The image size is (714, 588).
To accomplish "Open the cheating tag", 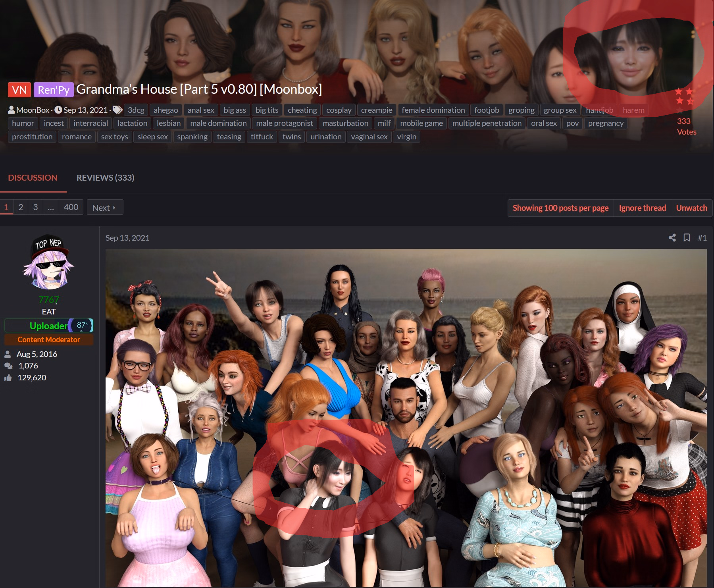I will coord(302,110).
